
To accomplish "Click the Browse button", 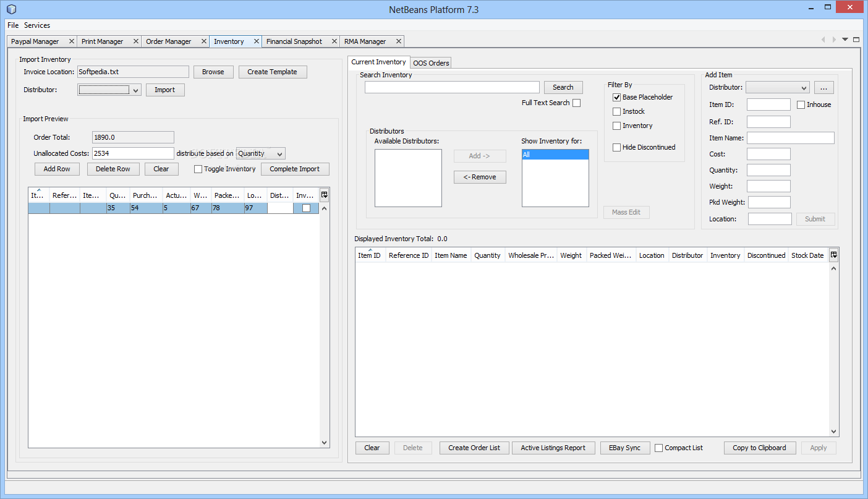I will click(213, 72).
